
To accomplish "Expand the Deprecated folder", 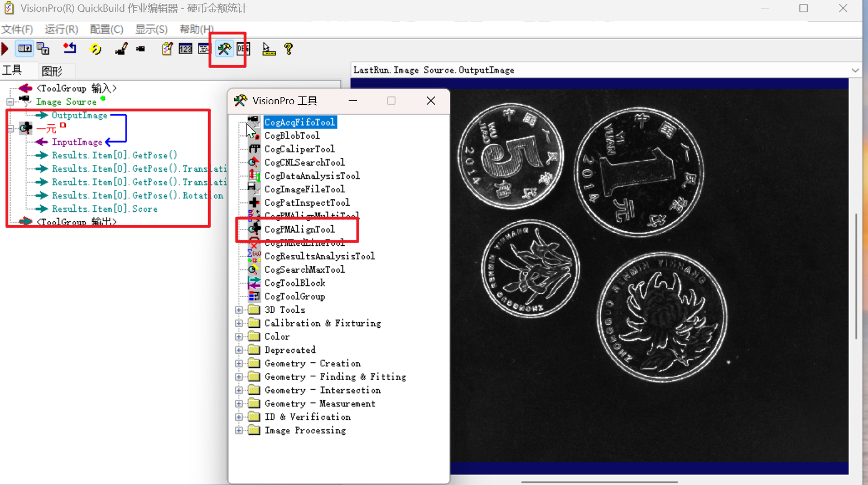I will click(x=239, y=350).
